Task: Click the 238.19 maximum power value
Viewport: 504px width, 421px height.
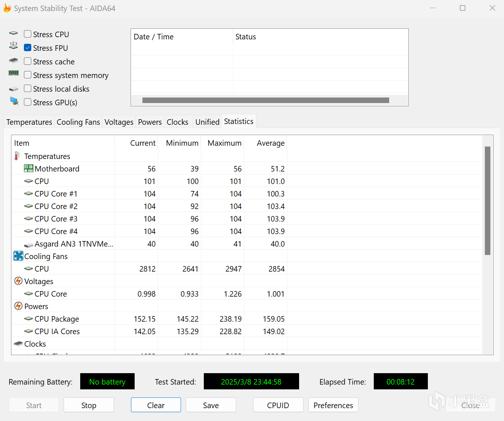Action: coord(231,319)
